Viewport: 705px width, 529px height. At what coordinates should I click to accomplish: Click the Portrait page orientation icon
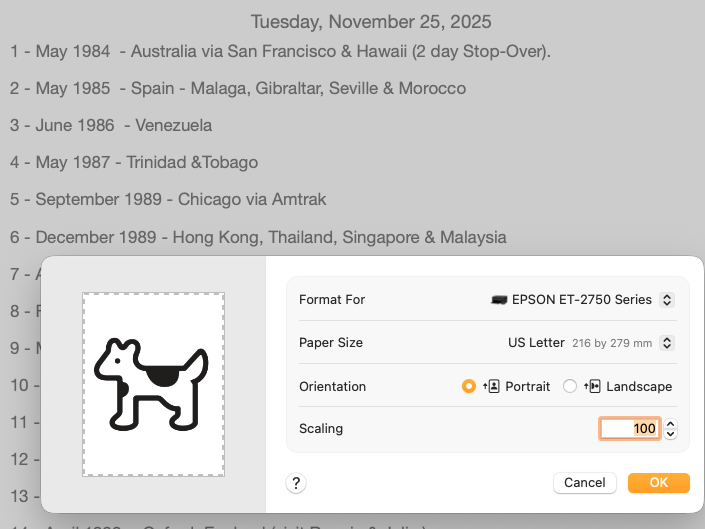pos(492,386)
